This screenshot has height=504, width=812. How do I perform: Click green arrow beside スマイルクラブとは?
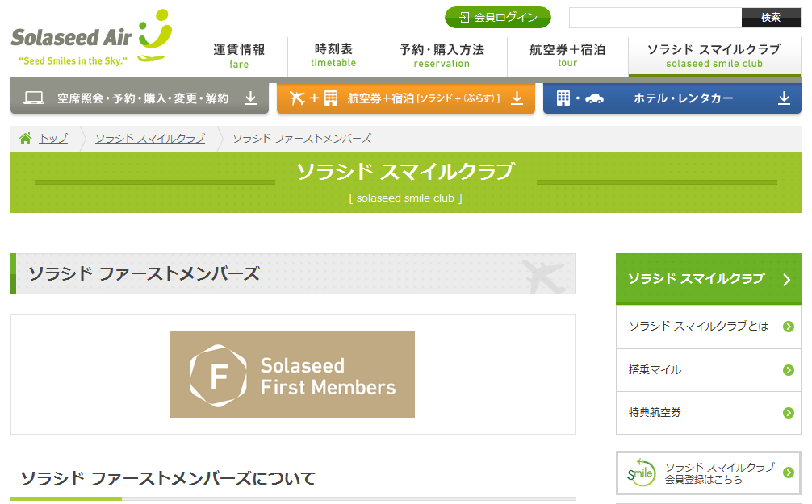tap(789, 327)
